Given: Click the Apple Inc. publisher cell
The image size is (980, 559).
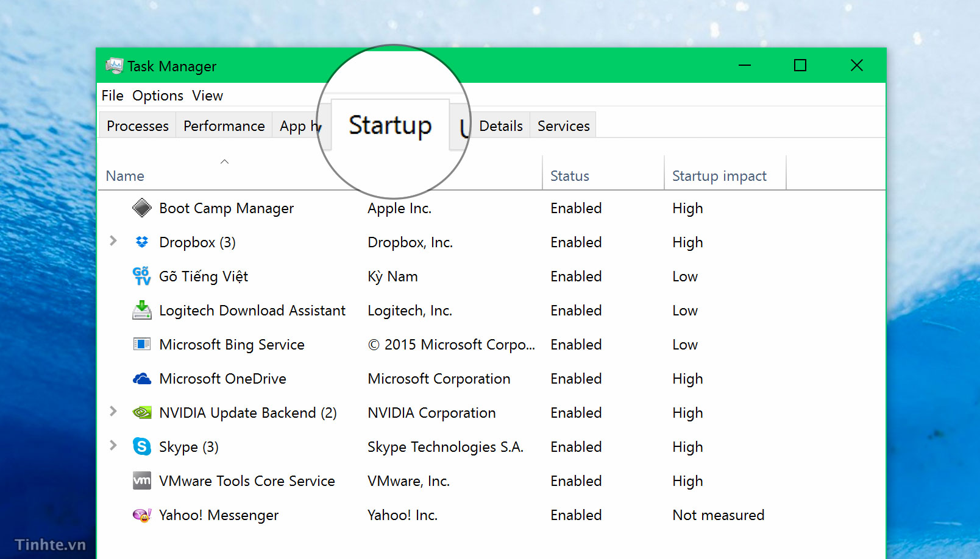Looking at the screenshot, I should coord(399,208).
